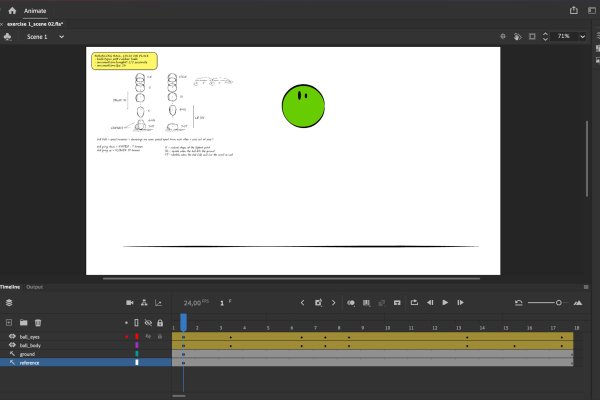Toggle onion skin

[351, 303]
